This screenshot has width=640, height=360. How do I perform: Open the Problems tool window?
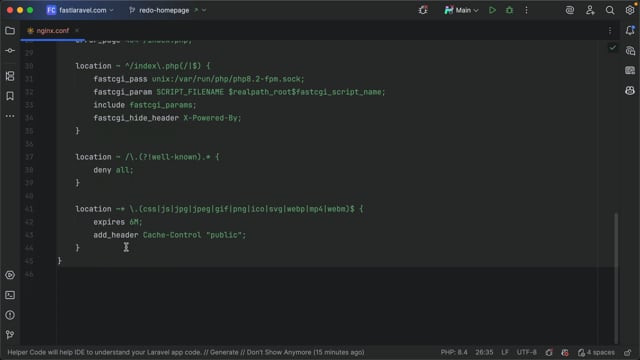[x=10, y=315]
